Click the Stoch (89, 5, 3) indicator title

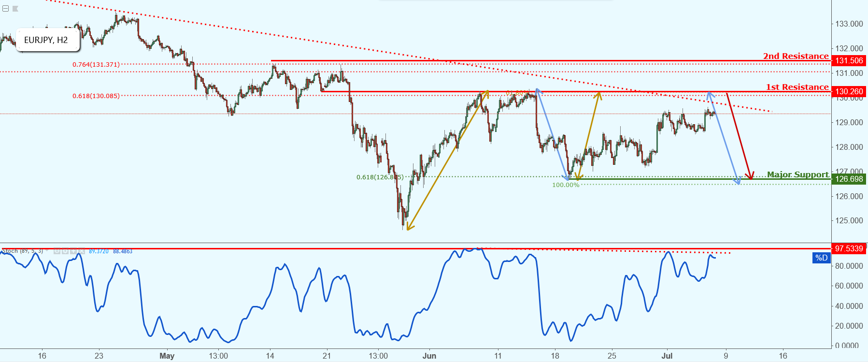point(22,251)
